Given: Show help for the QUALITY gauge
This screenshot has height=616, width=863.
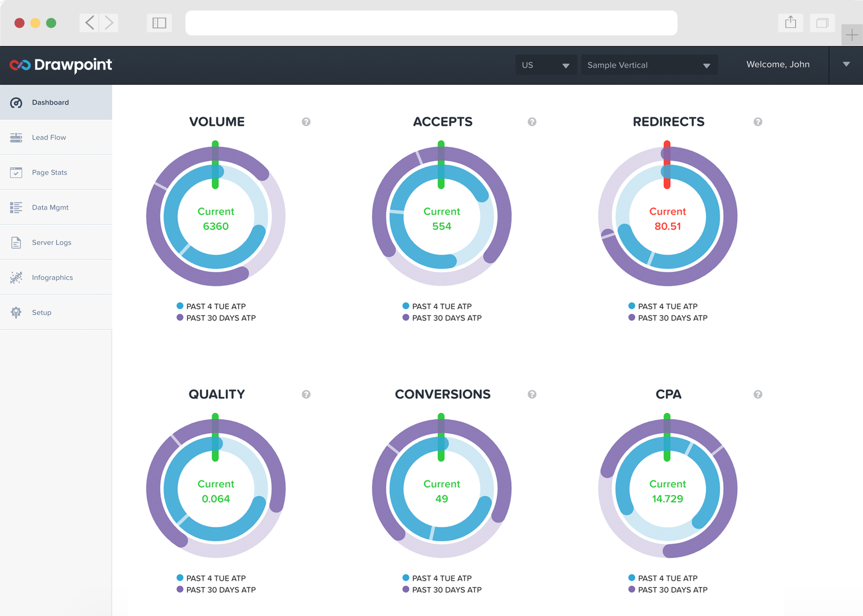Looking at the screenshot, I should pyautogui.click(x=306, y=394).
